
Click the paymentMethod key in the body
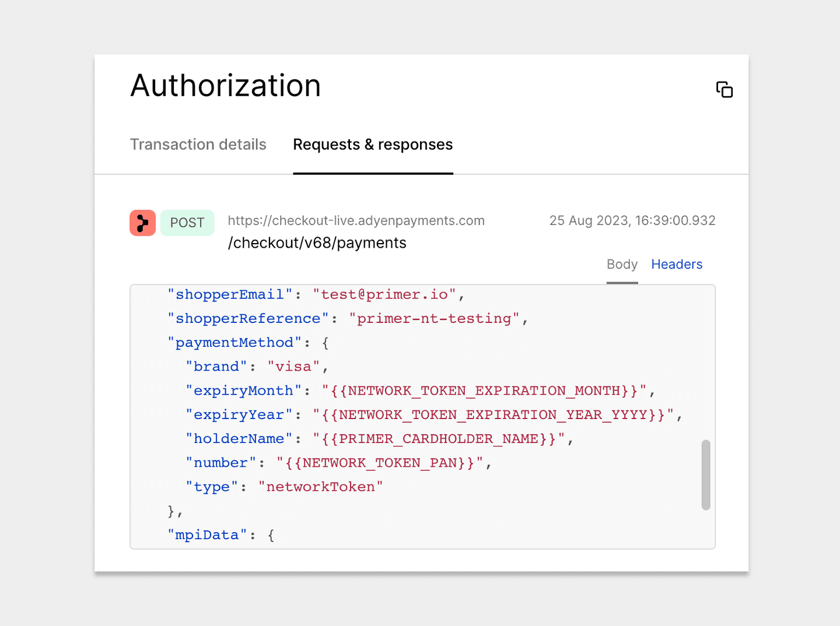click(x=235, y=343)
